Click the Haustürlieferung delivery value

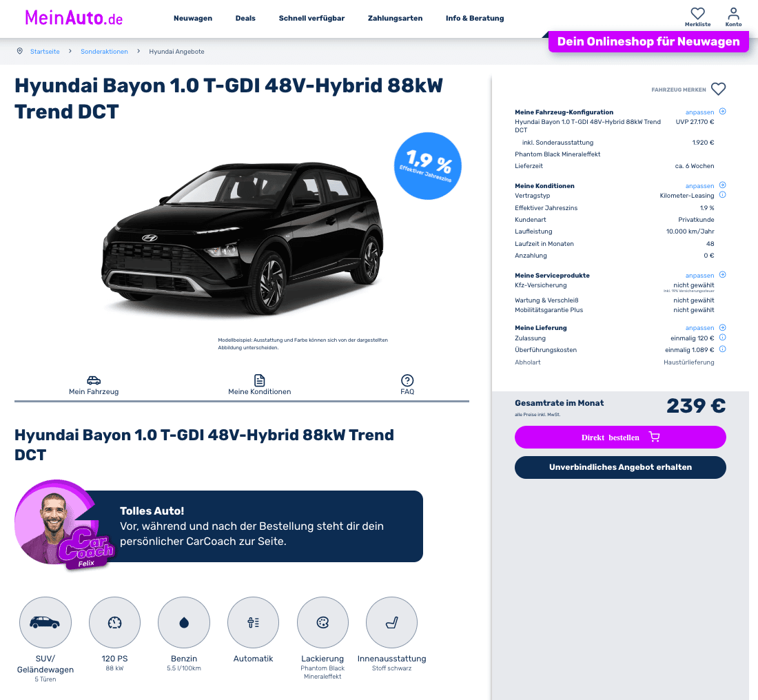tap(689, 362)
